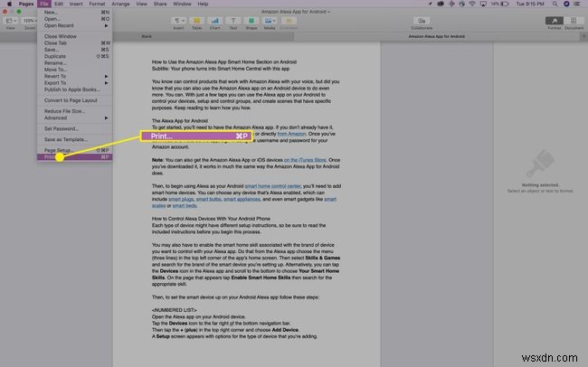Choose New from File menu

[x=74, y=12]
